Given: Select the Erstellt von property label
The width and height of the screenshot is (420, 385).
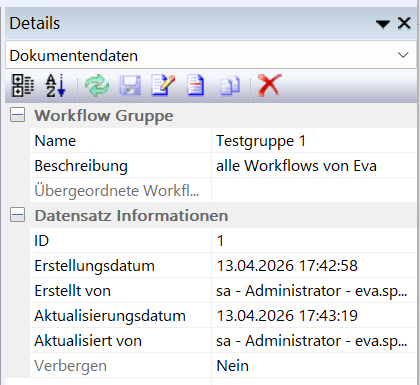Looking at the screenshot, I should [x=120, y=291].
